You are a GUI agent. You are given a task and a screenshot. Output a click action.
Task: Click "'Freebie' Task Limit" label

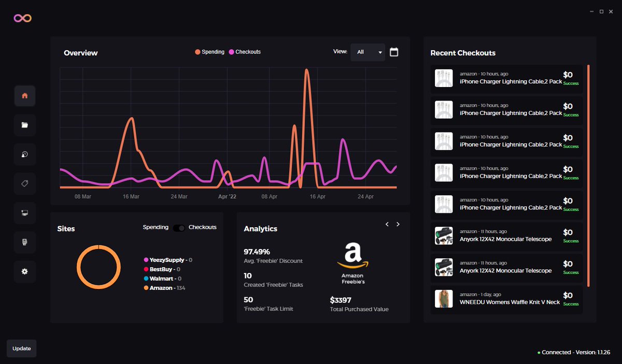point(268,309)
